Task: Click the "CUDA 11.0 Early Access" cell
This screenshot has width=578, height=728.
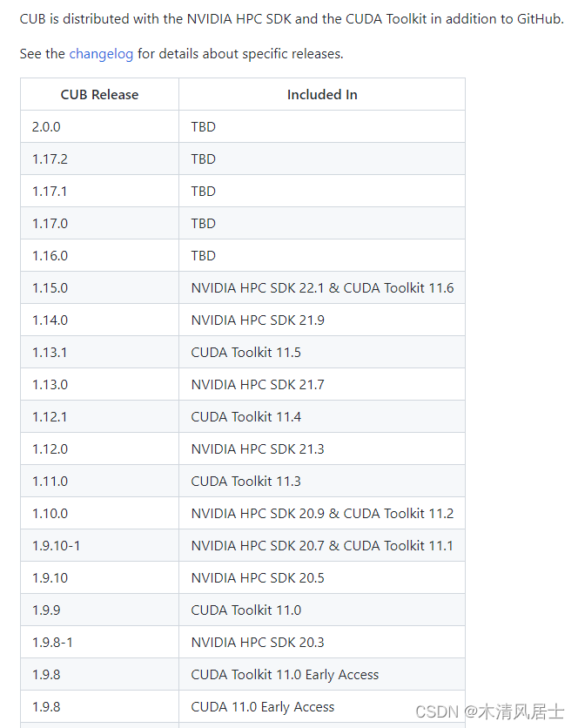Action: pos(322,706)
